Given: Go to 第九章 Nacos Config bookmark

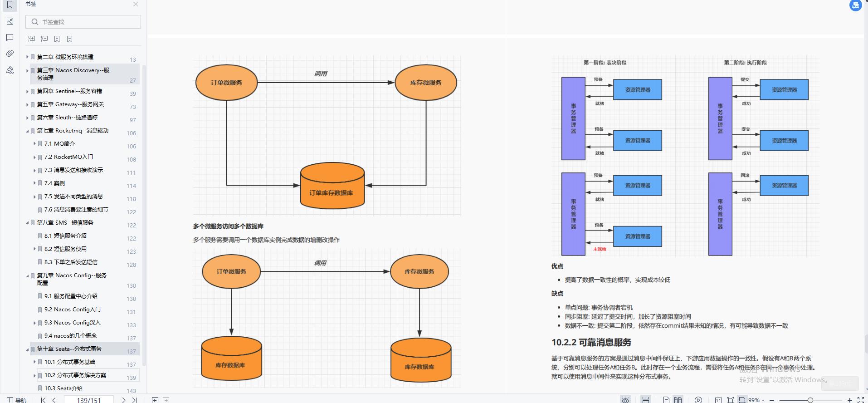Looking at the screenshot, I should coord(72,279).
